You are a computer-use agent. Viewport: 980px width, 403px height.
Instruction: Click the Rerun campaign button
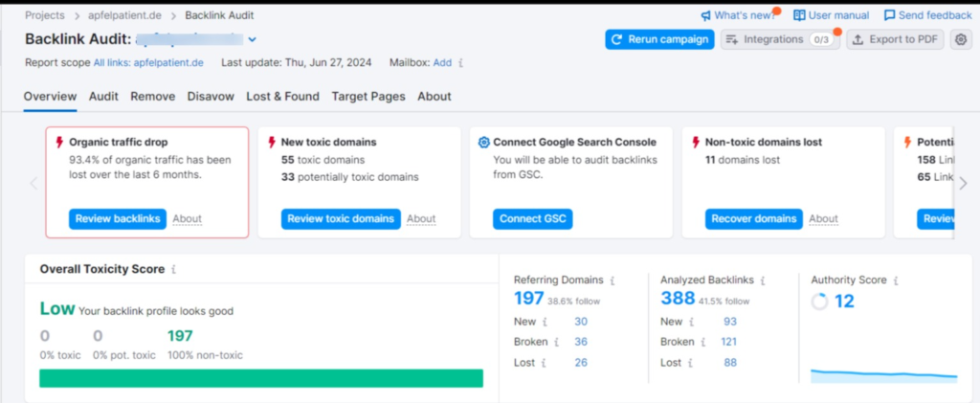[659, 39]
